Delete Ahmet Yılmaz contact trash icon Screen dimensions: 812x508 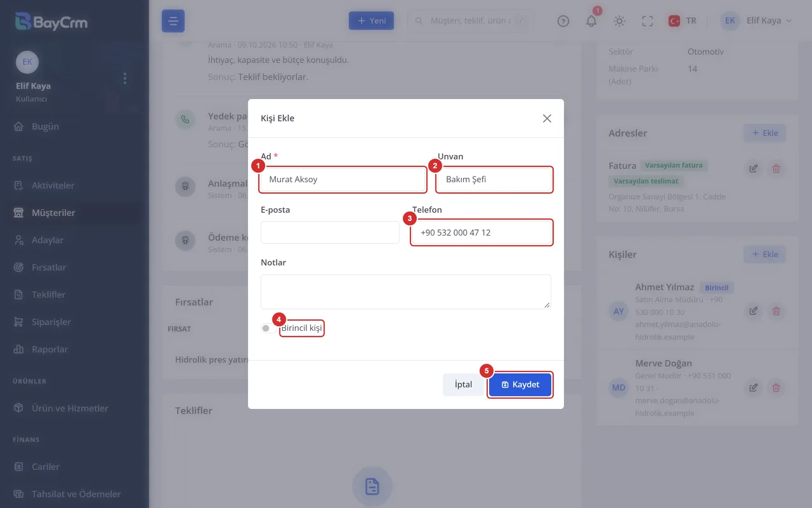pos(776,311)
